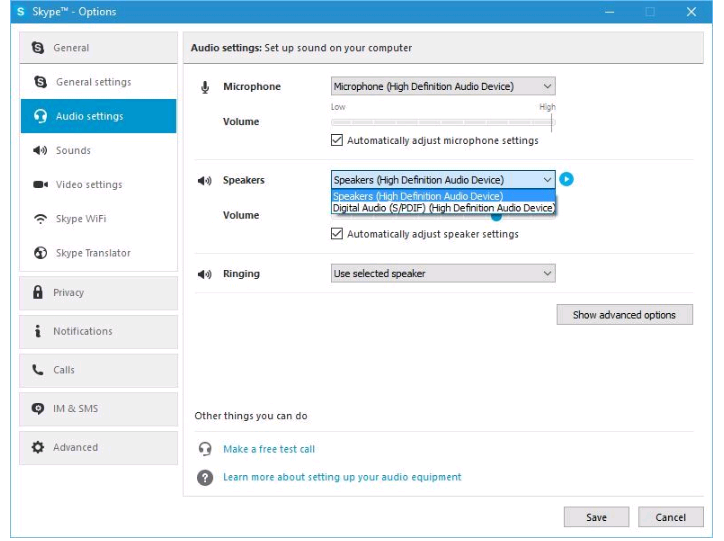
Task: Toggle Automatically adjust microphone settings checkbox
Action: coord(337,140)
